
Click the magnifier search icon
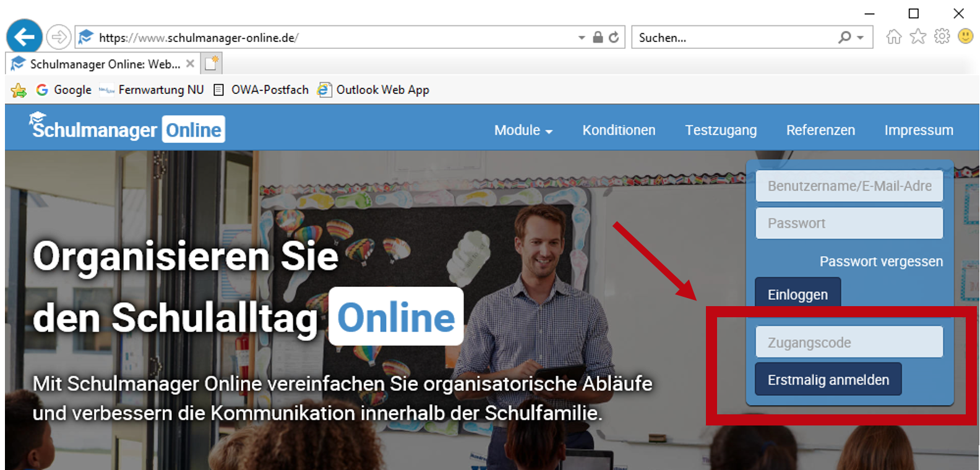[845, 37]
